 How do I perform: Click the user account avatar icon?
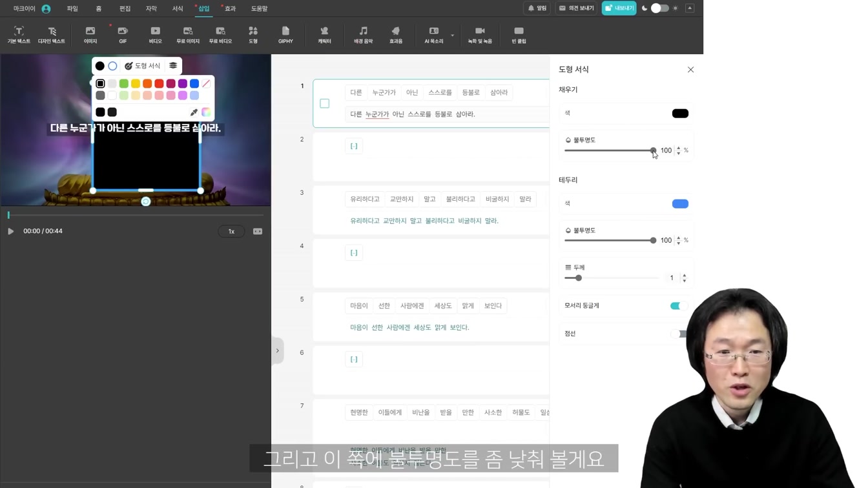(x=46, y=9)
